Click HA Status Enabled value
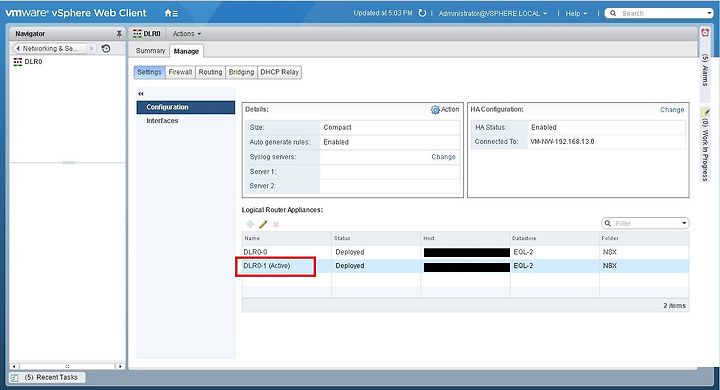Image resolution: width=720 pixels, height=390 pixels. pyautogui.click(x=544, y=127)
